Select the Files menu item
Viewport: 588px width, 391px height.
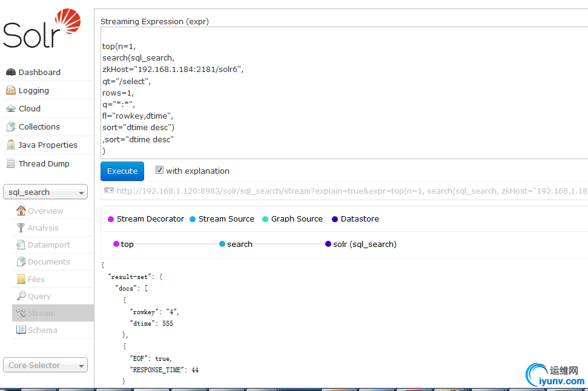pos(36,279)
